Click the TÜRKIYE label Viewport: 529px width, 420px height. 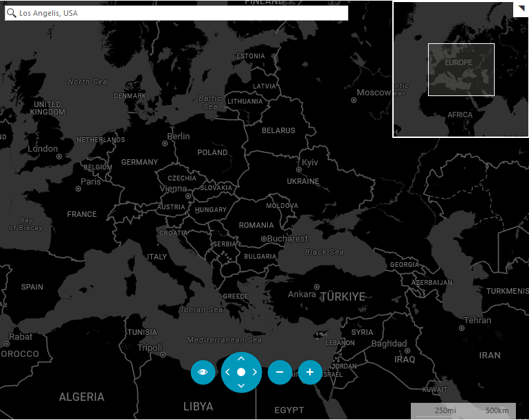point(343,296)
